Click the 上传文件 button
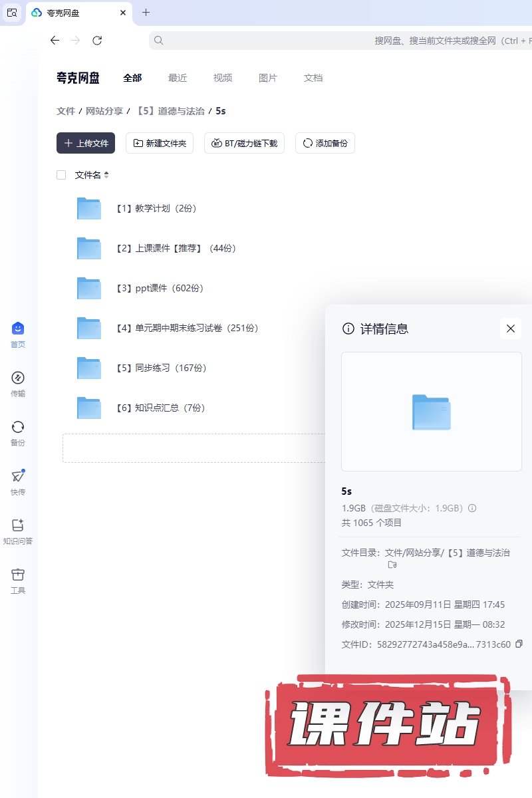Screen dimensions: 532x798 tap(86, 143)
